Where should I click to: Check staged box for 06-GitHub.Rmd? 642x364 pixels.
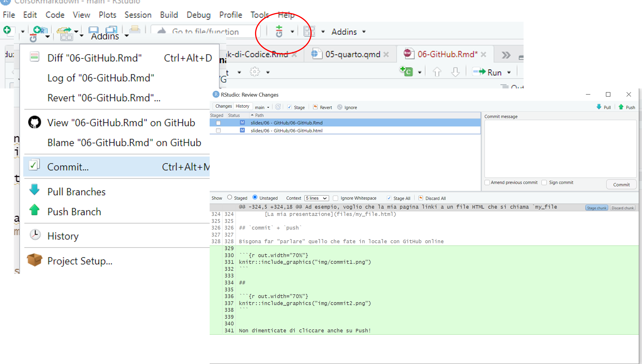[218, 123]
